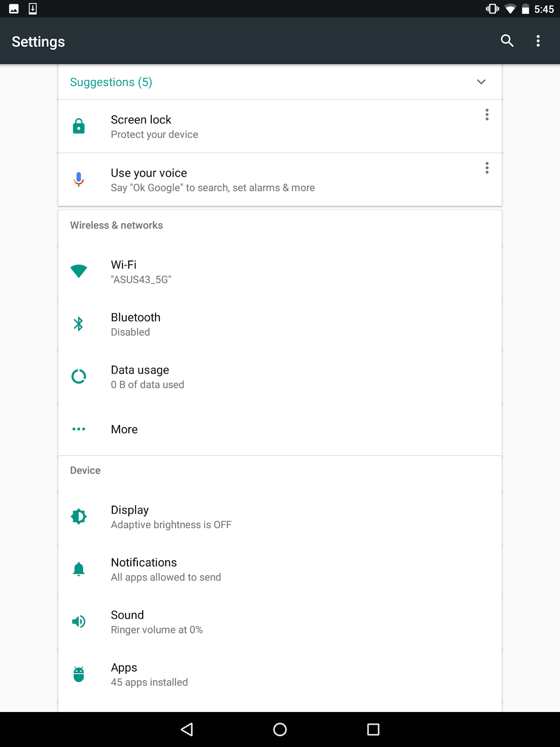Image resolution: width=560 pixels, height=747 pixels.
Task: Tap the Notifications bell icon
Action: pyautogui.click(x=79, y=569)
